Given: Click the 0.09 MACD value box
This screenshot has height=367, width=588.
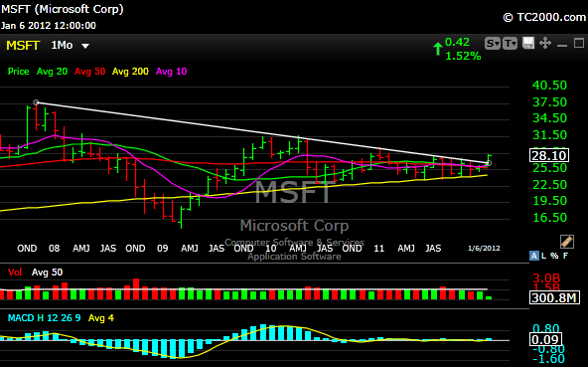Looking at the screenshot, I should [x=545, y=339].
